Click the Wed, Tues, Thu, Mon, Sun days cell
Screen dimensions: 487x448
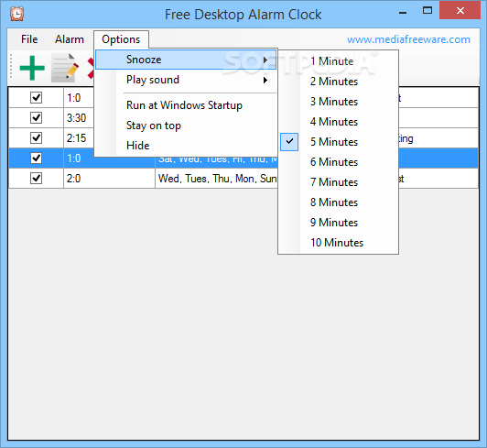pos(216,178)
